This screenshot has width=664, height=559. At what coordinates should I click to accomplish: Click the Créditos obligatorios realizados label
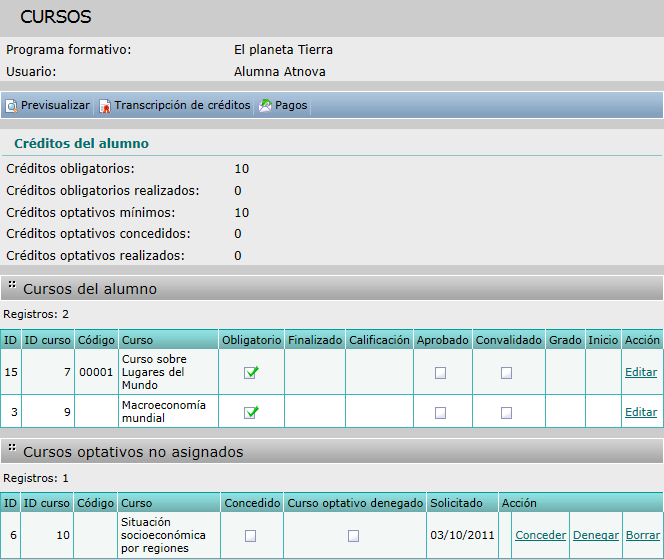click(103, 191)
